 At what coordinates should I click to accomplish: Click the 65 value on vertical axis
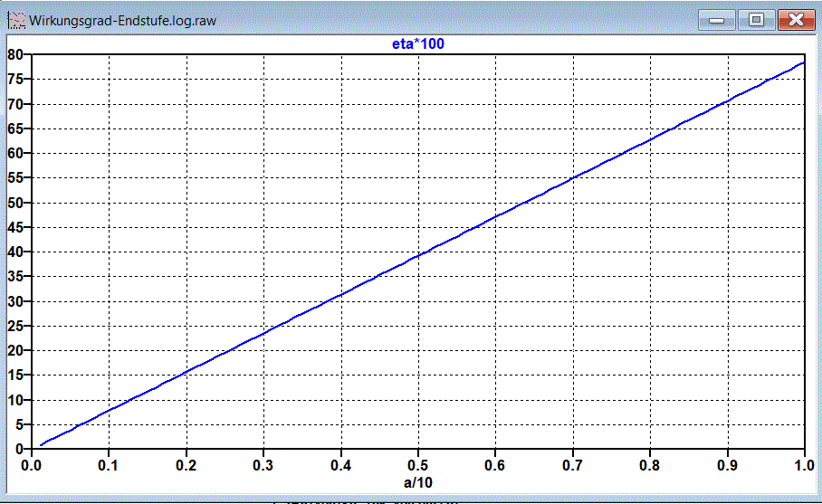(x=14, y=128)
